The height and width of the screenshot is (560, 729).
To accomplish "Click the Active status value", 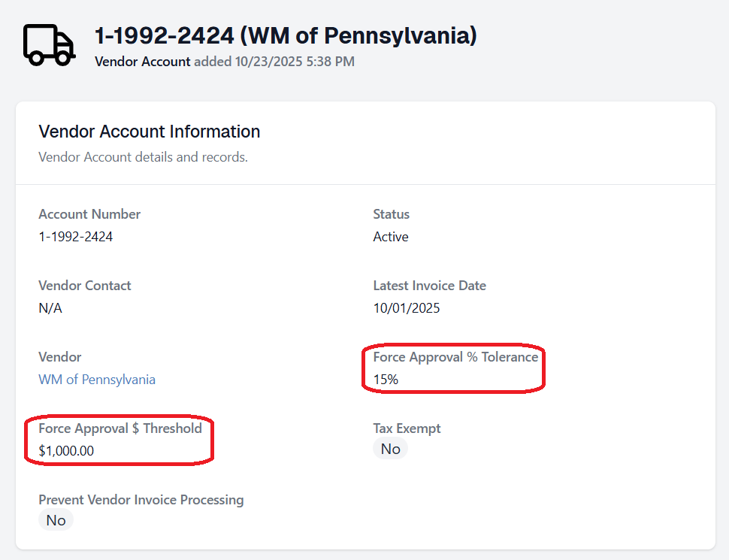I will click(x=391, y=237).
